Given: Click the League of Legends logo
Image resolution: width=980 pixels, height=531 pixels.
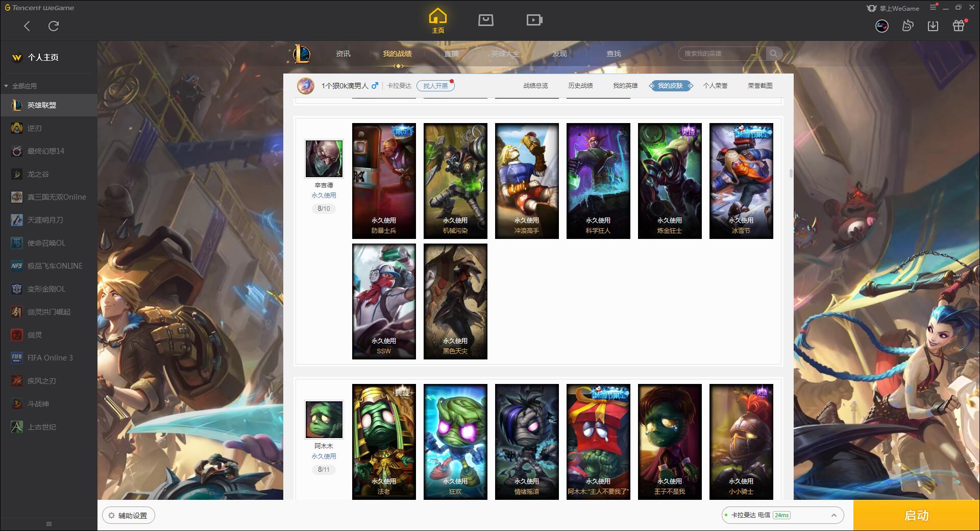Looking at the screenshot, I should click(x=302, y=54).
